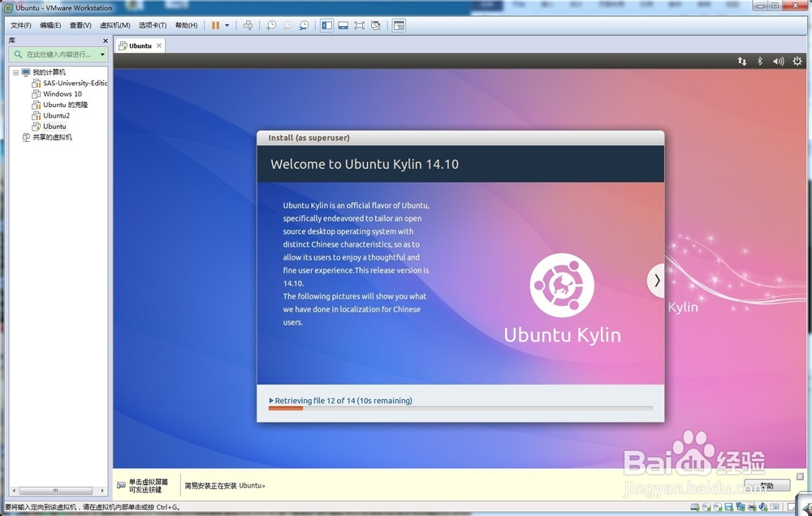Select Ubuntu2 VM in library
812x516 pixels.
(56, 115)
